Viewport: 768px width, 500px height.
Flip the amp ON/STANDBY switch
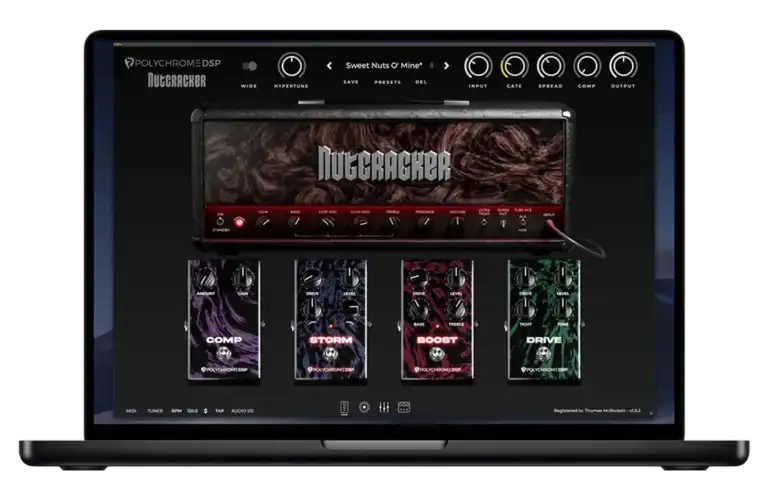220,221
